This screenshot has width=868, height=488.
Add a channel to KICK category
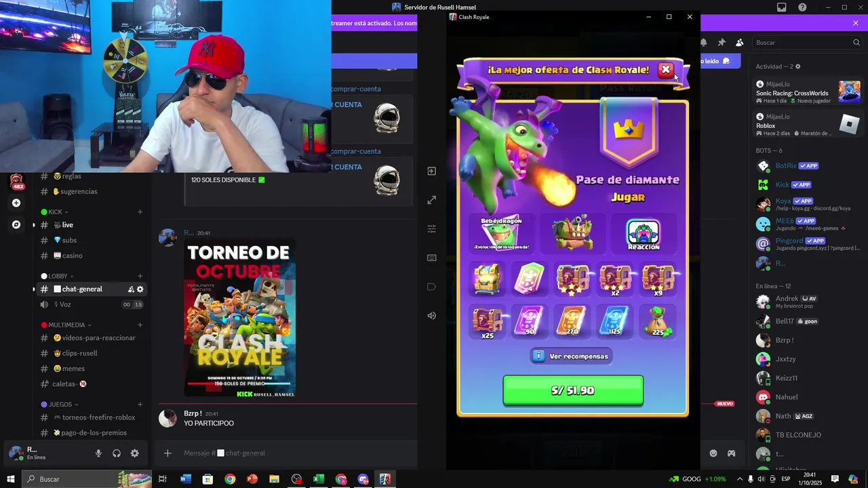click(140, 212)
